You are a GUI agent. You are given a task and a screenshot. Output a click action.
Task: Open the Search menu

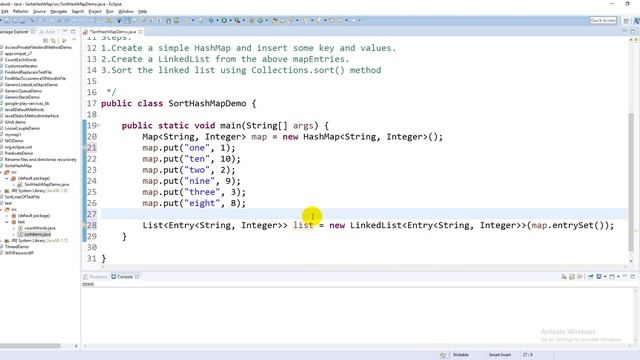tap(78, 11)
